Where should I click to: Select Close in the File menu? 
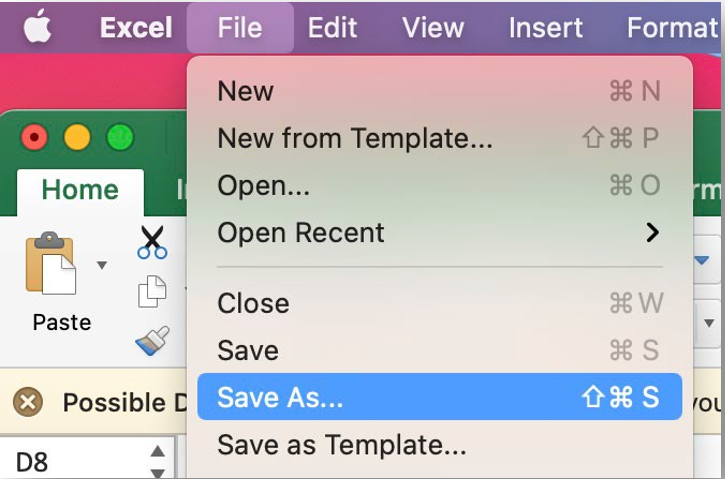[253, 303]
